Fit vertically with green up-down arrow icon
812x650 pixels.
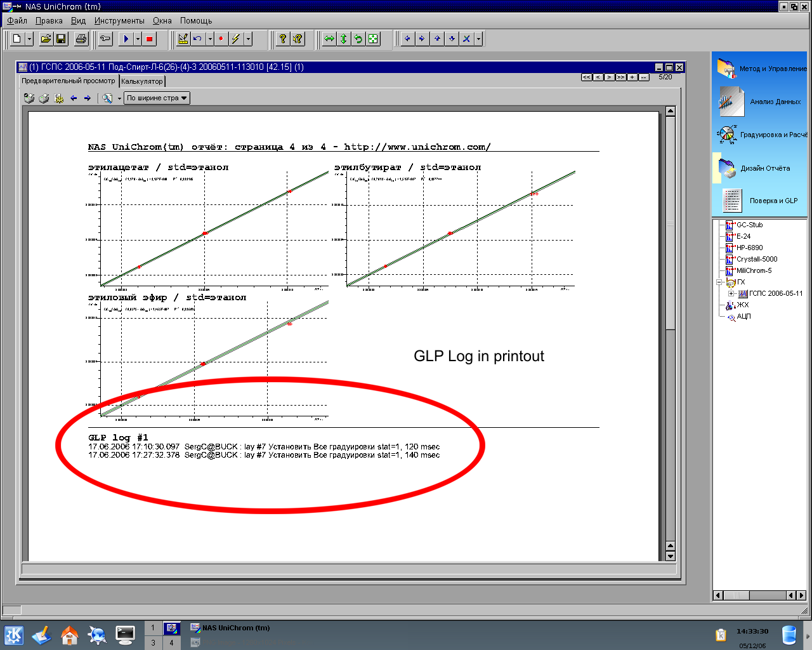click(x=343, y=39)
